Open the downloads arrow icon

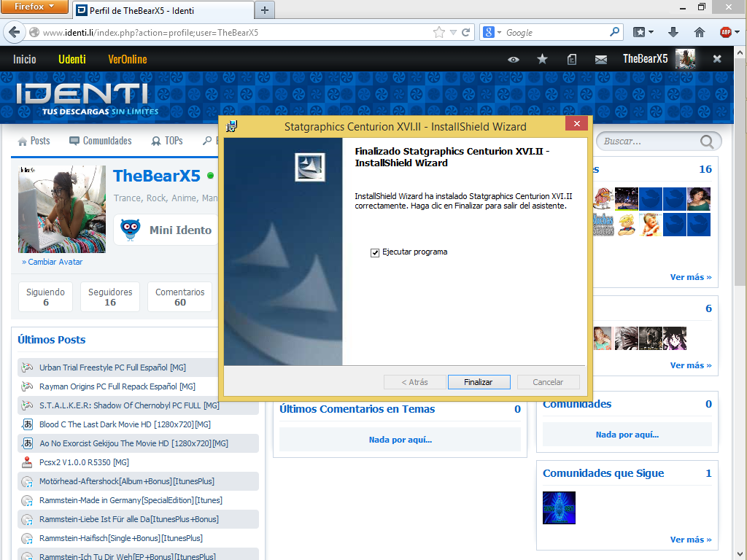tap(673, 32)
